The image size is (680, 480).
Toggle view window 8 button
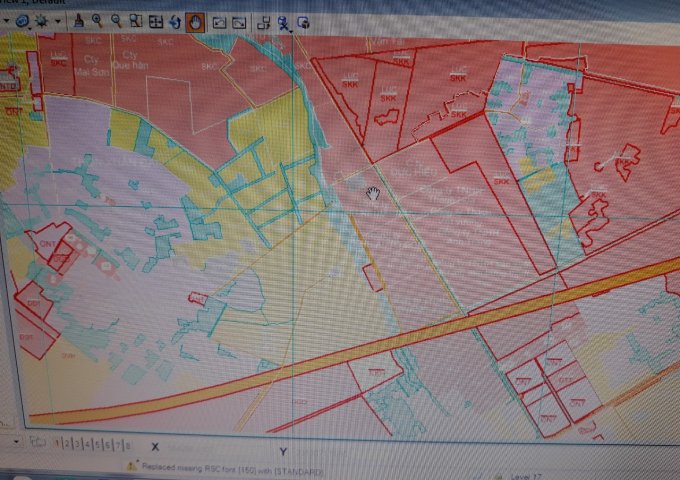point(127,444)
